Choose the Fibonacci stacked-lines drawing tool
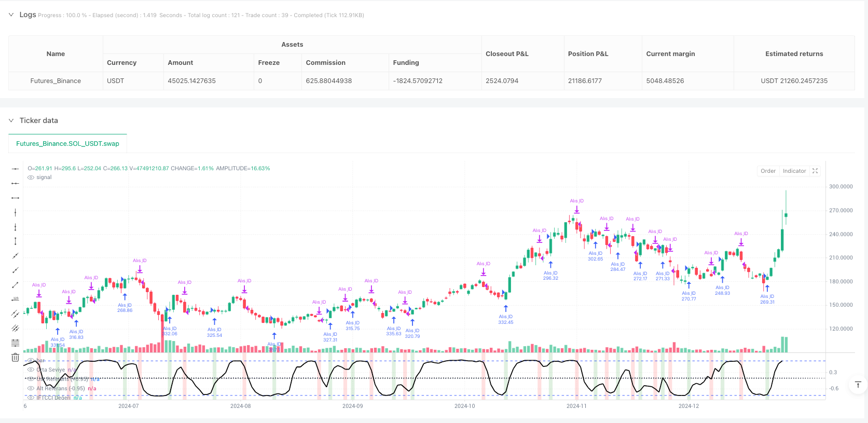Screen dimensions: 868x423 (16, 343)
